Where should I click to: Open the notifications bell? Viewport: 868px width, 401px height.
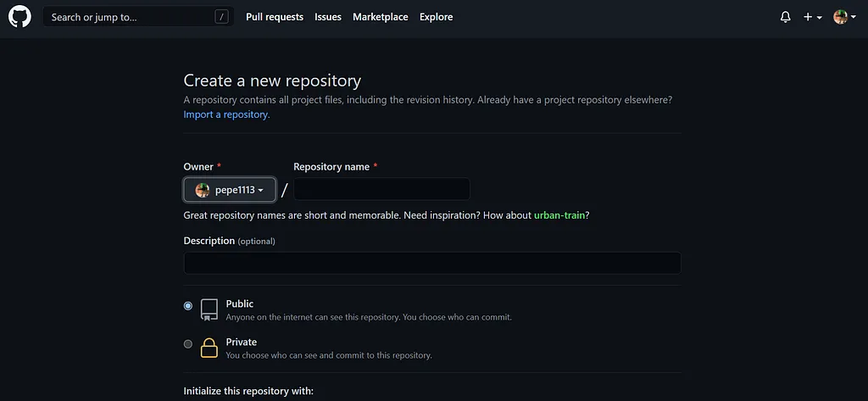(x=785, y=17)
